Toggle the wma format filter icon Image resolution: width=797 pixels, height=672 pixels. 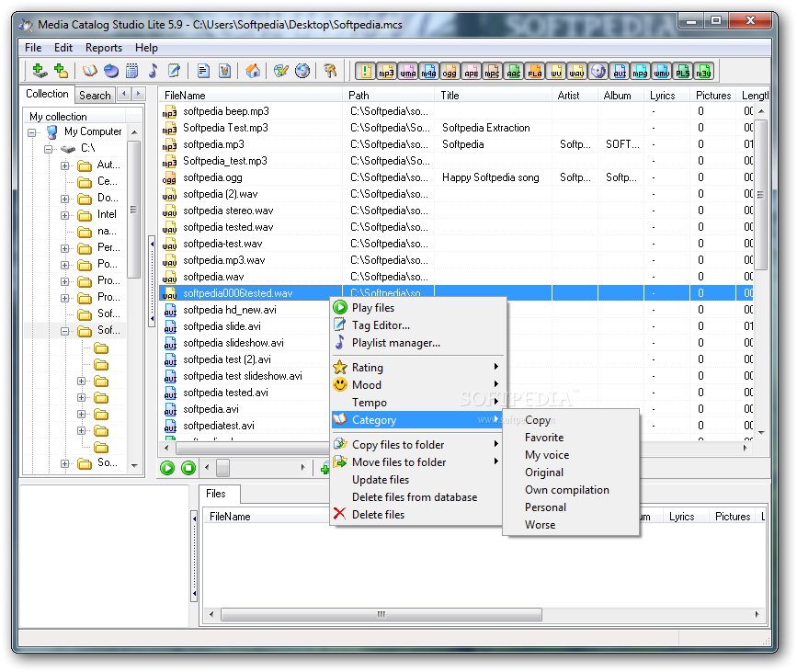tap(407, 71)
